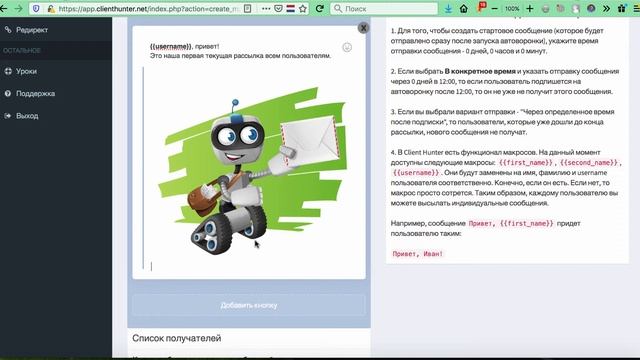Image resolution: width=640 pixels, height=360 pixels.
Task: Open the emoji picker smiley icon
Action: (x=347, y=47)
